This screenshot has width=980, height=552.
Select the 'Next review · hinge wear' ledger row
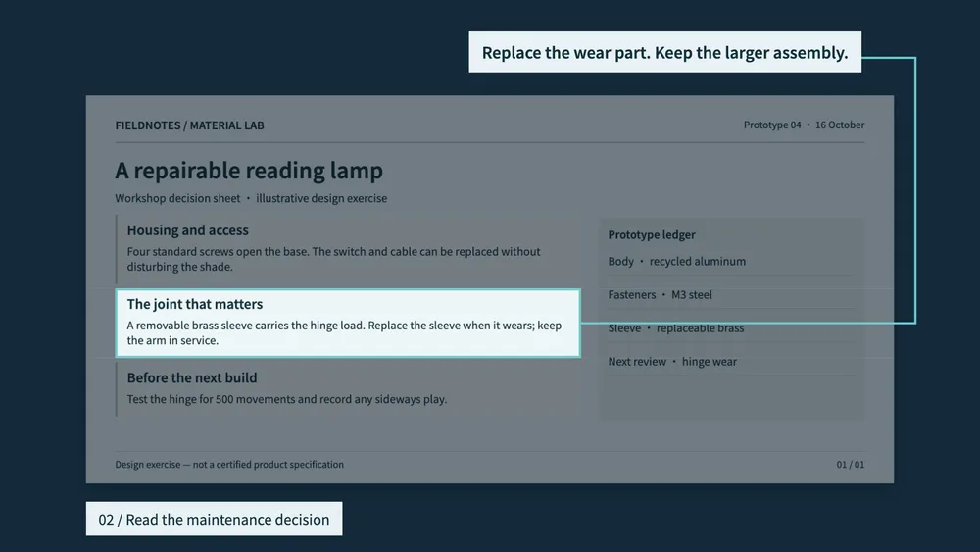(732, 362)
